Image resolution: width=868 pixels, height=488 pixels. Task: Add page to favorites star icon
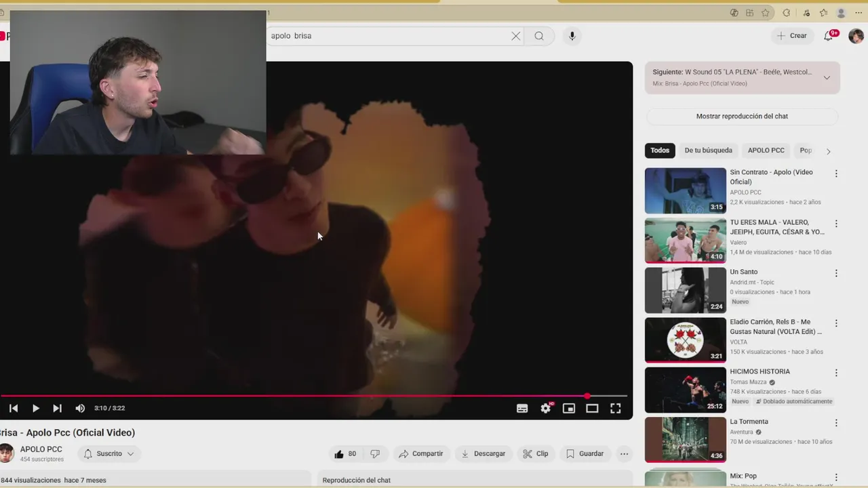766,12
